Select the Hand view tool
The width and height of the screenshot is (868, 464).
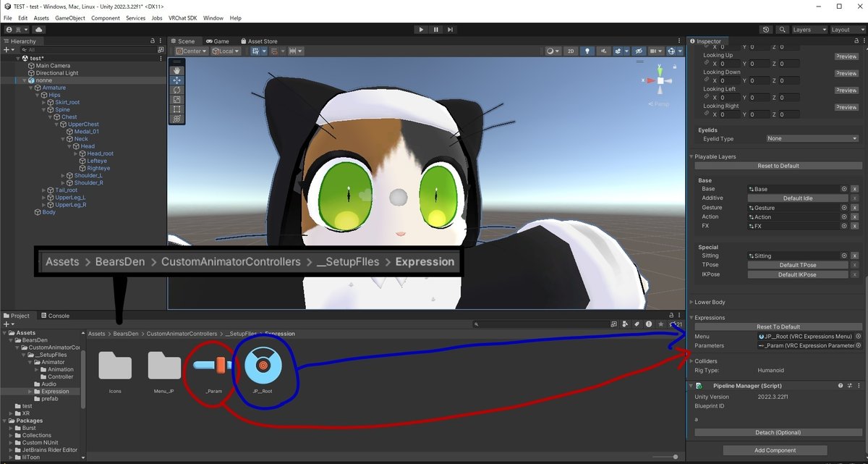[x=178, y=71]
